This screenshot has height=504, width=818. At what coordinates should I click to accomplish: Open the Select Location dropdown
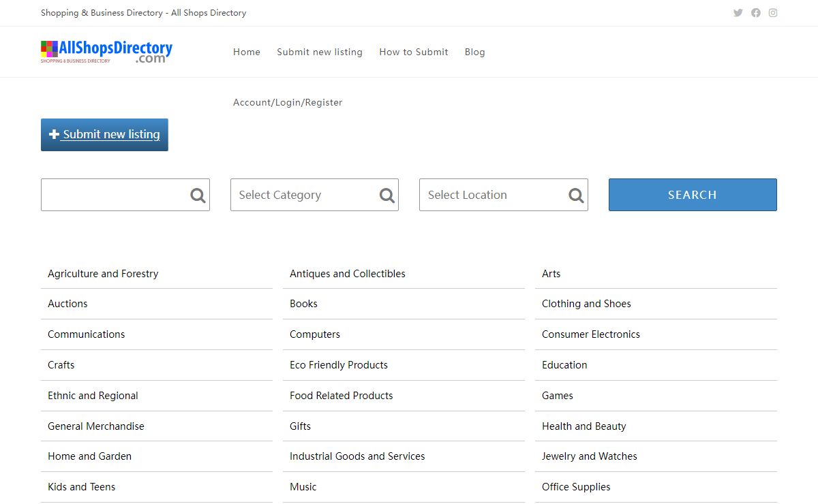tap(504, 195)
